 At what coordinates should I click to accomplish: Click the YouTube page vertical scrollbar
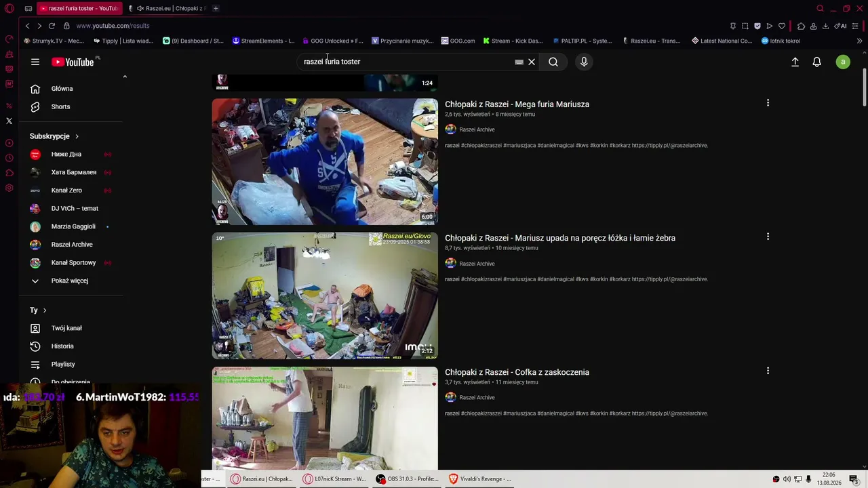[864, 88]
